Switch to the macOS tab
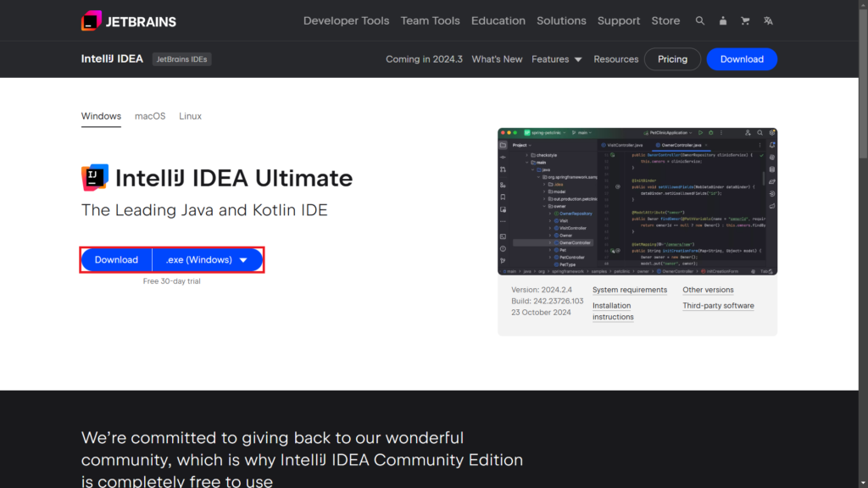868x488 pixels. [150, 116]
